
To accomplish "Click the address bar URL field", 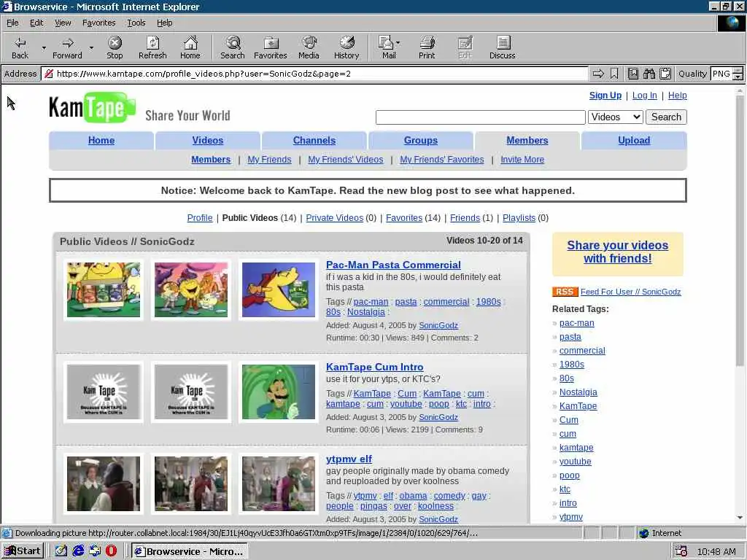I will pyautogui.click(x=314, y=74).
